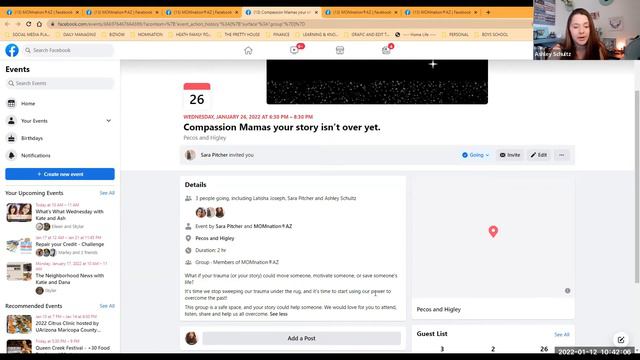
Task: Open the Groups icon with red badge
Action: coord(386,50)
